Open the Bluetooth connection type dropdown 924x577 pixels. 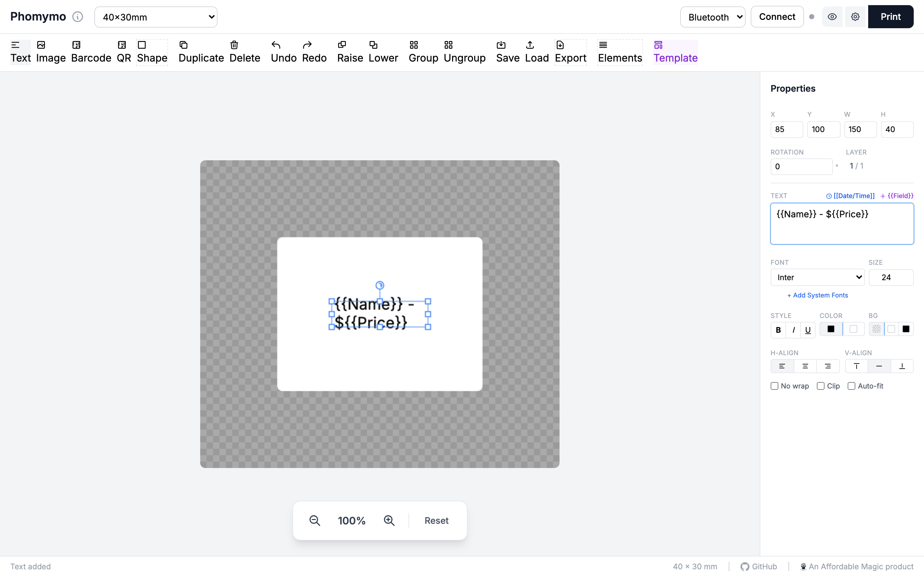[x=713, y=17]
